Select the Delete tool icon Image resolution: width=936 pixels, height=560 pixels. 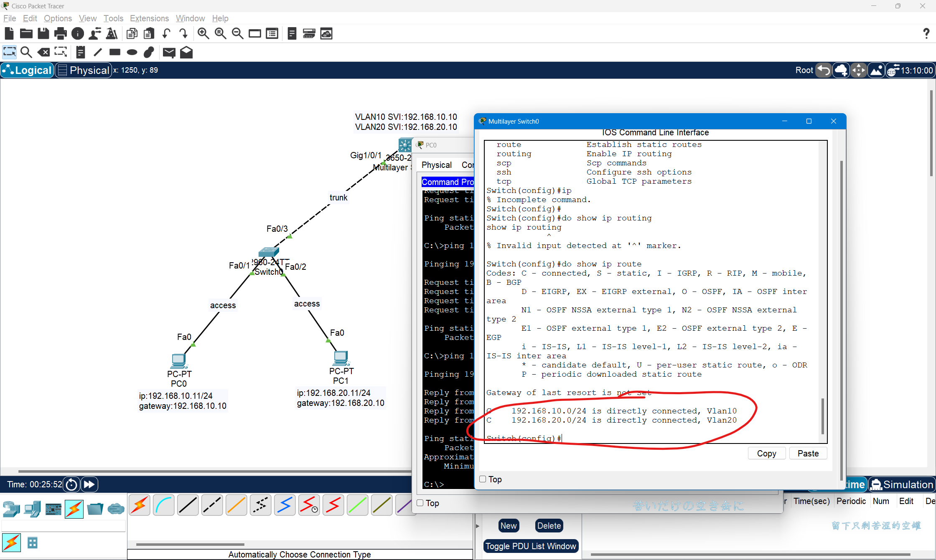point(43,52)
